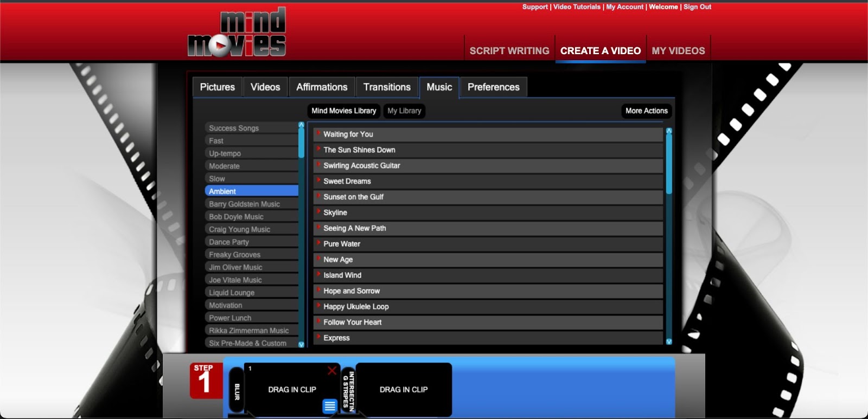Open the Pictures tab
868x419 pixels.
click(x=218, y=87)
